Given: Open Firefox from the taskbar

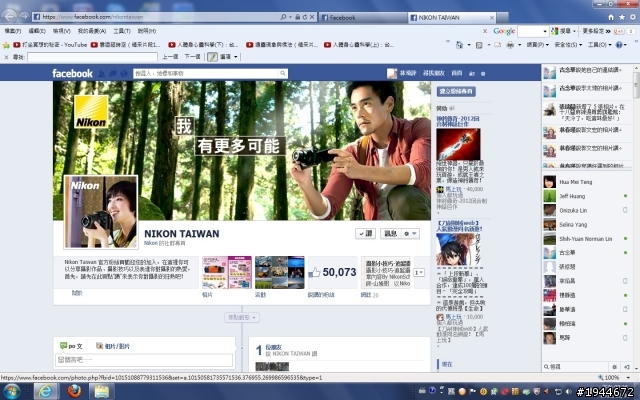Looking at the screenshot, I should [x=74, y=391].
